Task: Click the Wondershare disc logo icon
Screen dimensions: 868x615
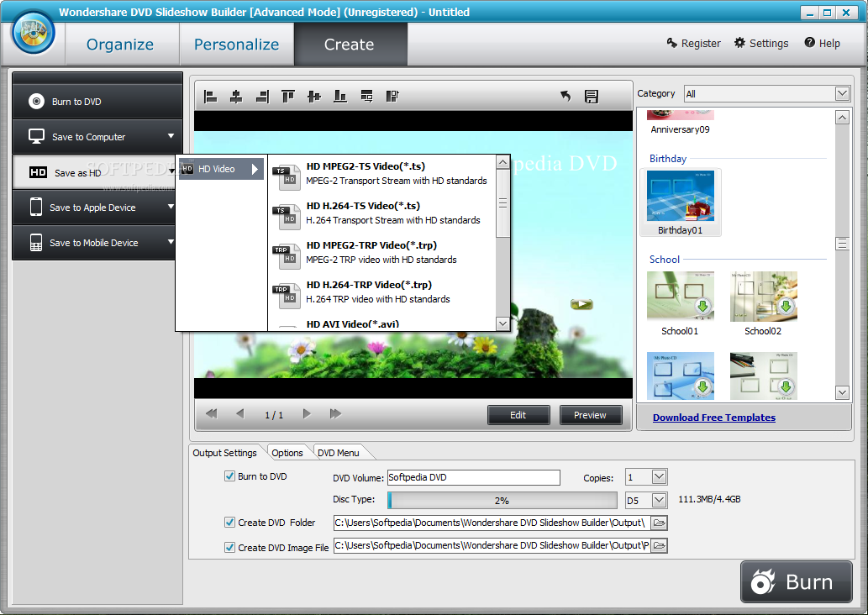Action: click(34, 34)
